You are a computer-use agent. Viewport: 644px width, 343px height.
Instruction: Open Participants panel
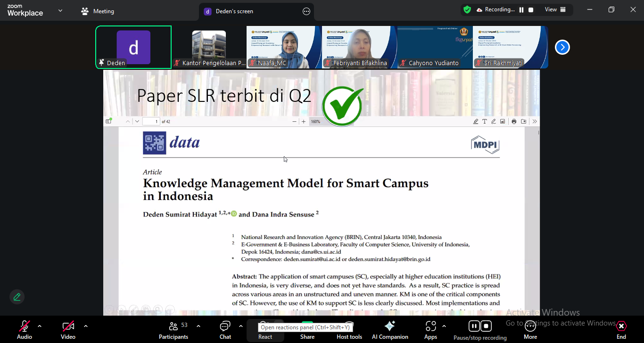click(x=173, y=329)
